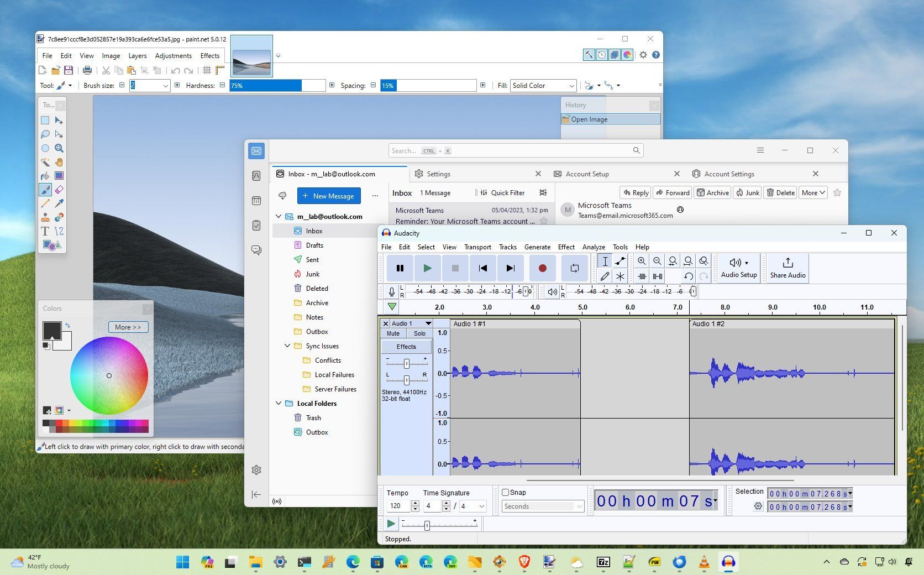Click the More >> button in Colors panel
The height and width of the screenshot is (575, 924).
pos(128,327)
